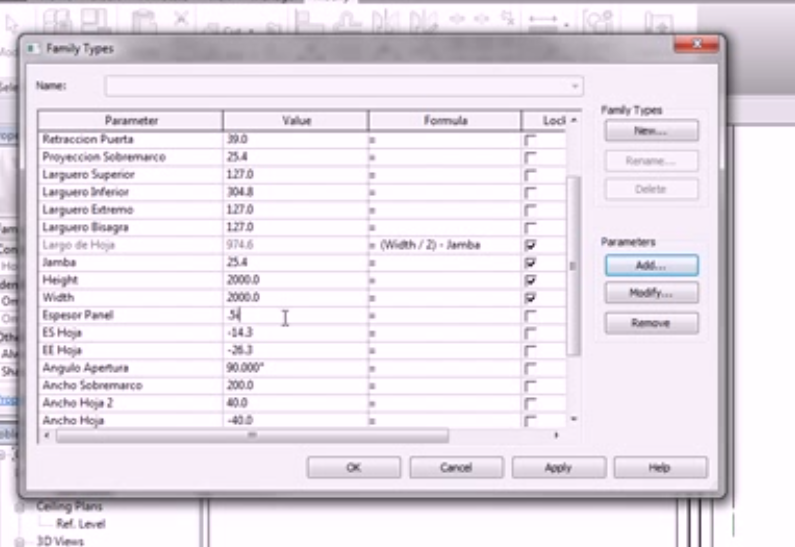This screenshot has height=547, width=795.
Task: Uncheck lock for Largo de Hoja
Action: click(530, 245)
